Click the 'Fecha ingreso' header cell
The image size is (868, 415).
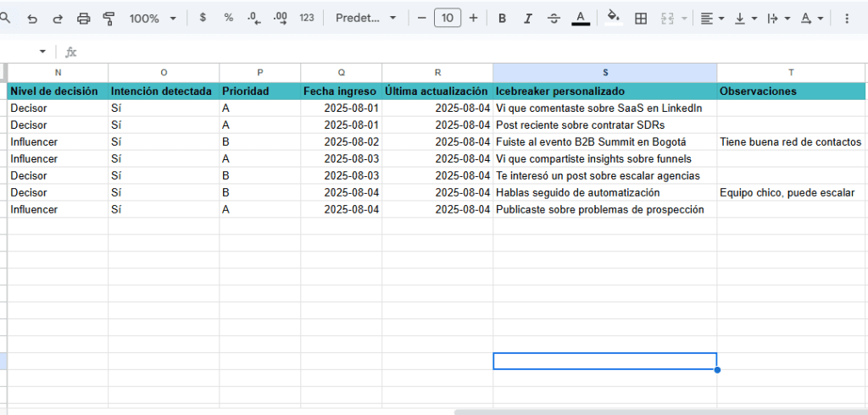coord(341,91)
